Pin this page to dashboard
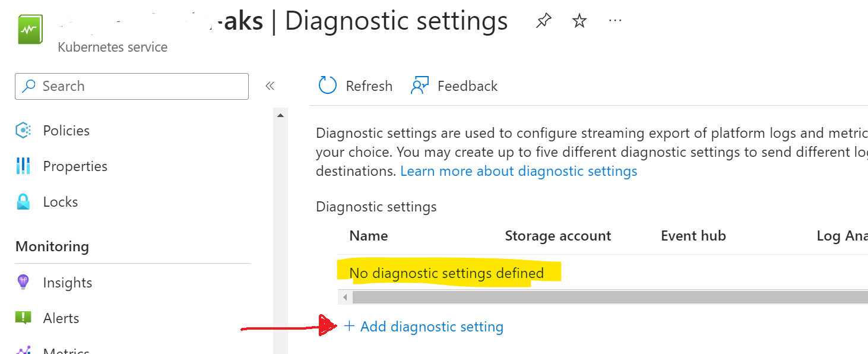868x354 pixels. click(543, 20)
